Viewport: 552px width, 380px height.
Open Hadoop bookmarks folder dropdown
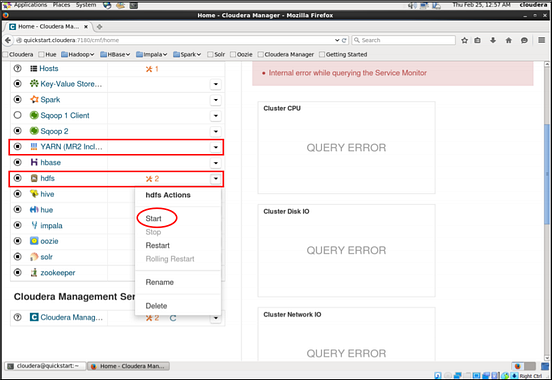(78, 54)
